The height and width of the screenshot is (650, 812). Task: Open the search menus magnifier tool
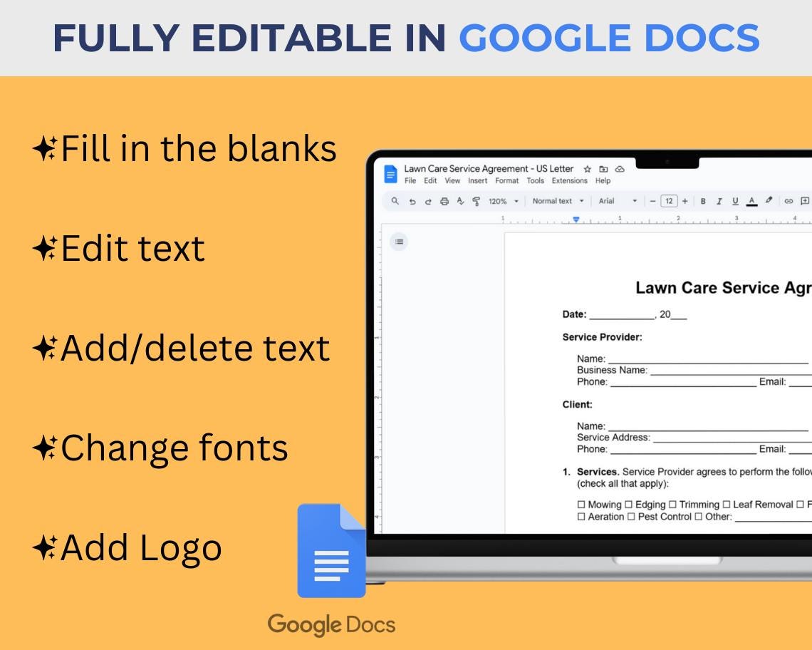point(395,200)
